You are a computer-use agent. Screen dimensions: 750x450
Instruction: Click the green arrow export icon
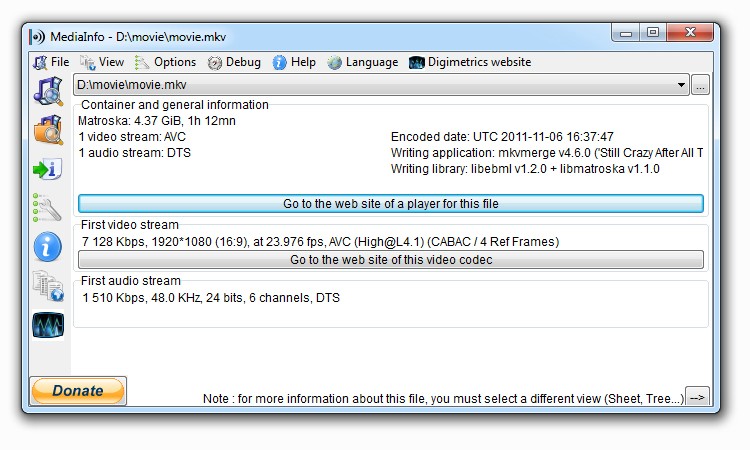(47, 169)
